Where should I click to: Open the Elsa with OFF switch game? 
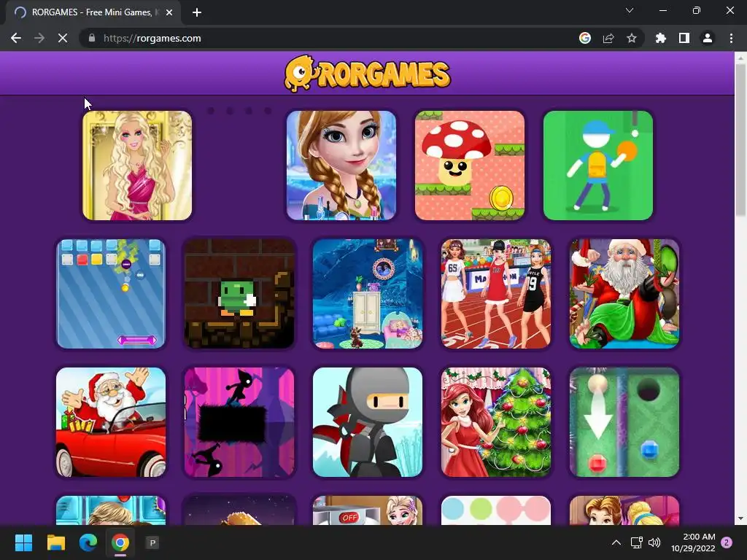click(368, 510)
